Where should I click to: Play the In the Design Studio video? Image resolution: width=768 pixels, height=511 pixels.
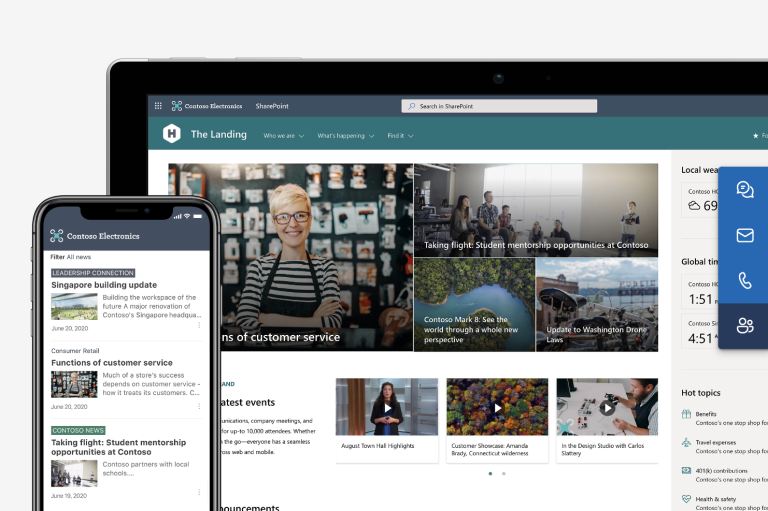point(607,408)
